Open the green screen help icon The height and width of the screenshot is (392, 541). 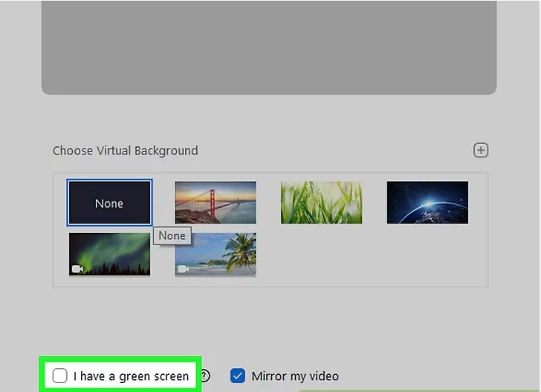[x=205, y=376]
